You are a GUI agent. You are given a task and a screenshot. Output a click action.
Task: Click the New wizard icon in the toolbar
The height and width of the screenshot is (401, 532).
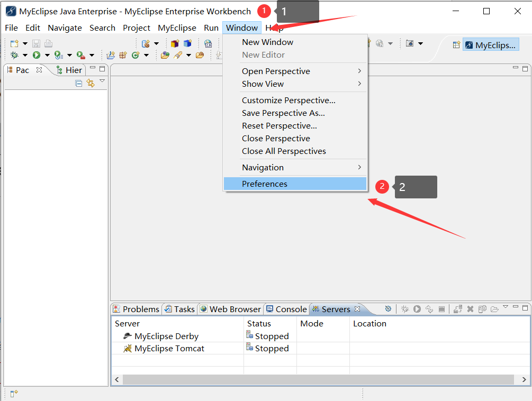click(x=15, y=43)
